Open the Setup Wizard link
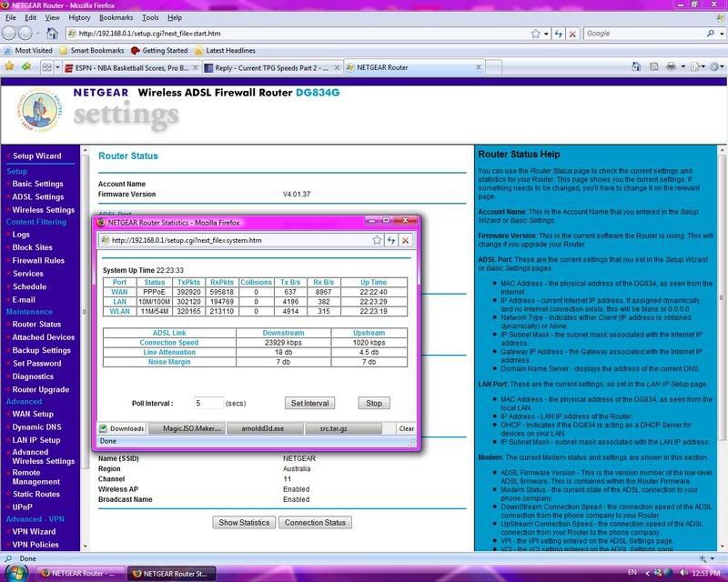This screenshot has width=728, height=582. (x=37, y=156)
